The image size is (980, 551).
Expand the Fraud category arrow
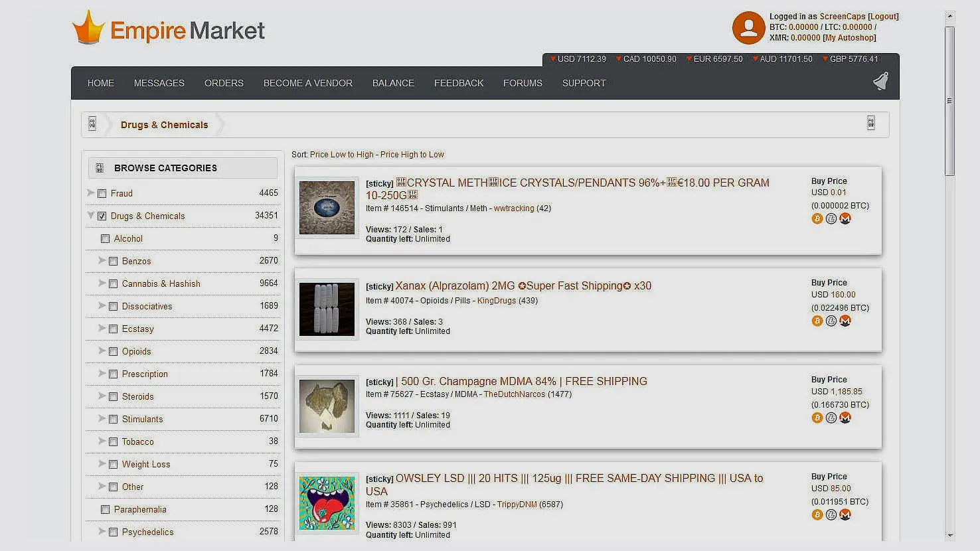91,193
